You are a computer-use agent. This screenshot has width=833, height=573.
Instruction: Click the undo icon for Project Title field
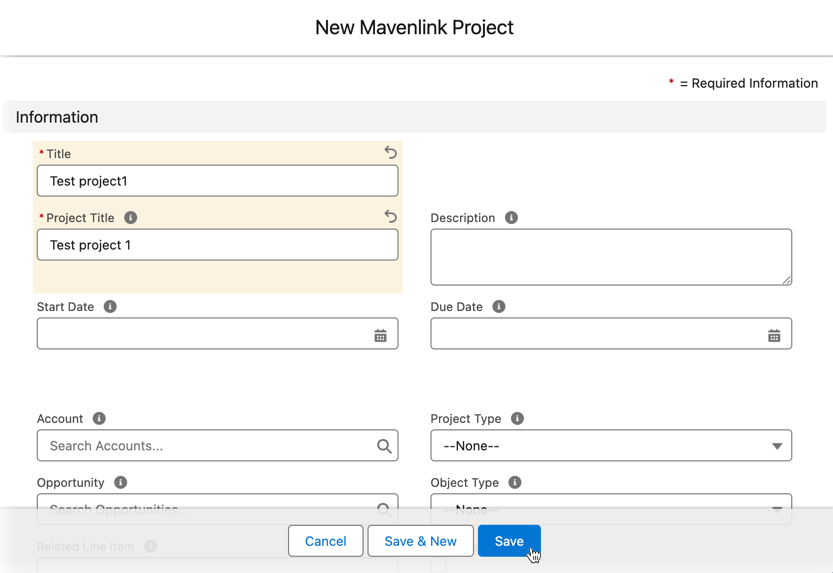pos(390,217)
